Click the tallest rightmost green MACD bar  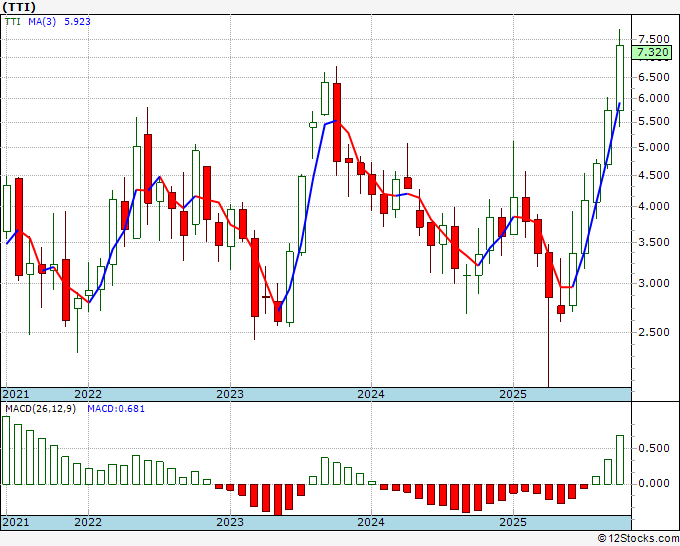coord(620,460)
